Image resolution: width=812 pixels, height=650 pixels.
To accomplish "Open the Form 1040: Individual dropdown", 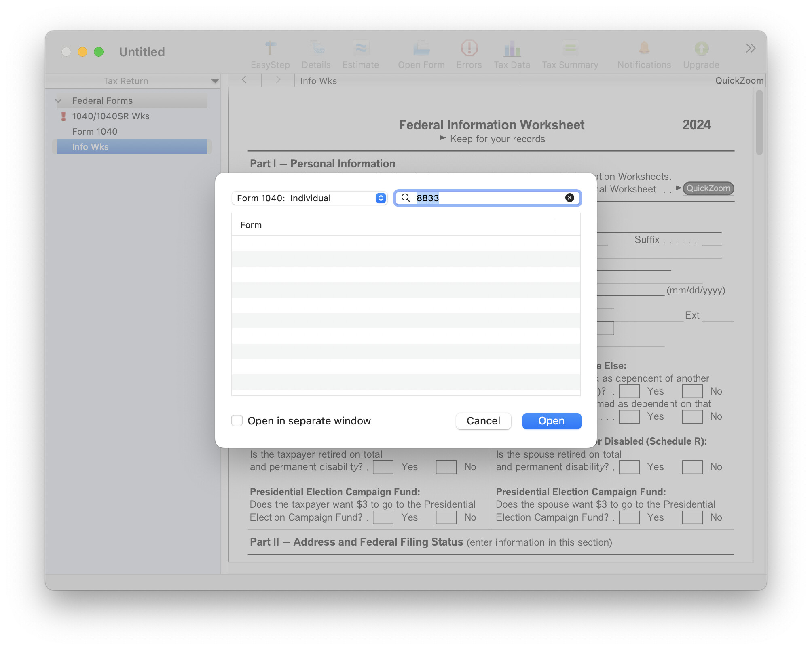I will pyautogui.click(x=309, y=198).
